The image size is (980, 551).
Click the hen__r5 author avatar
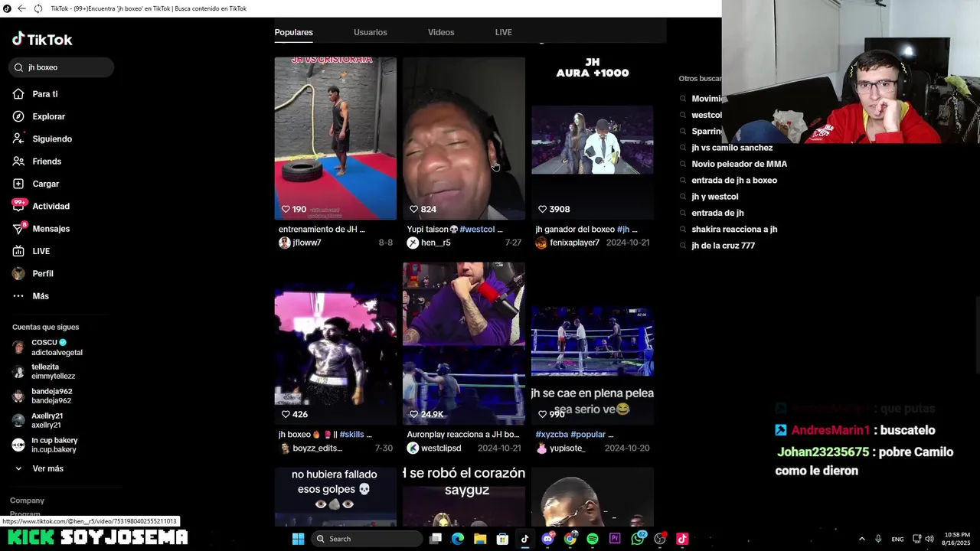(413, 243)
